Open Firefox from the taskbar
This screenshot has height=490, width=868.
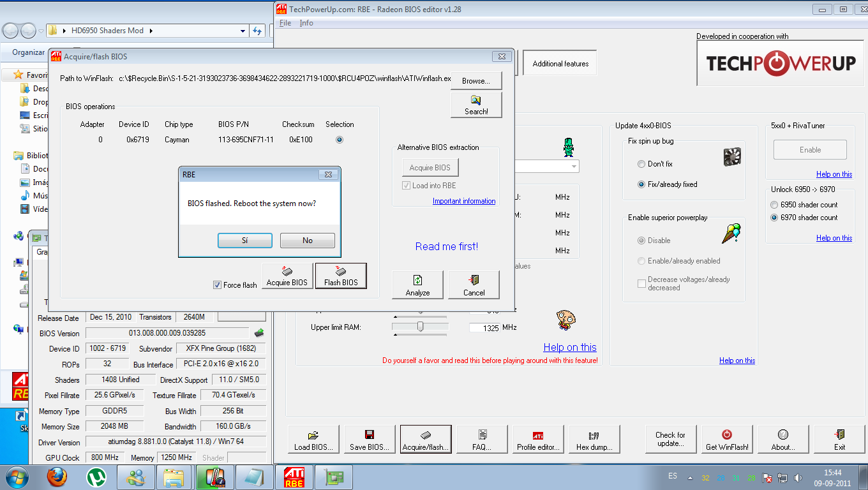(57, 477)
